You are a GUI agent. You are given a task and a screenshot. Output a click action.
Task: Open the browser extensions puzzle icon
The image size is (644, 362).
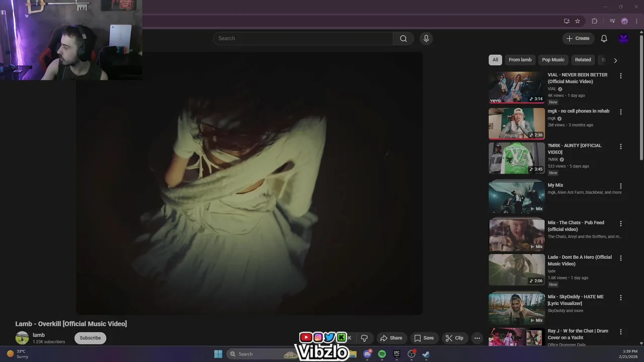594,21
